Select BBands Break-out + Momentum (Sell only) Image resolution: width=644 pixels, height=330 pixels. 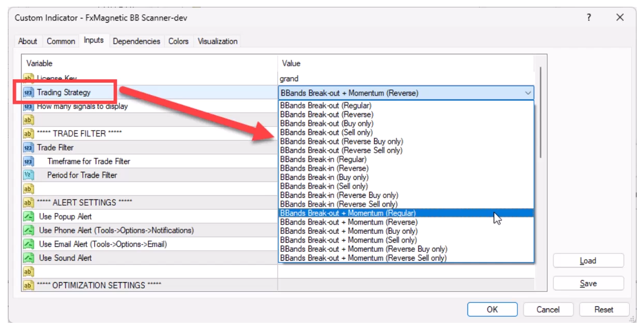point(406,240)
